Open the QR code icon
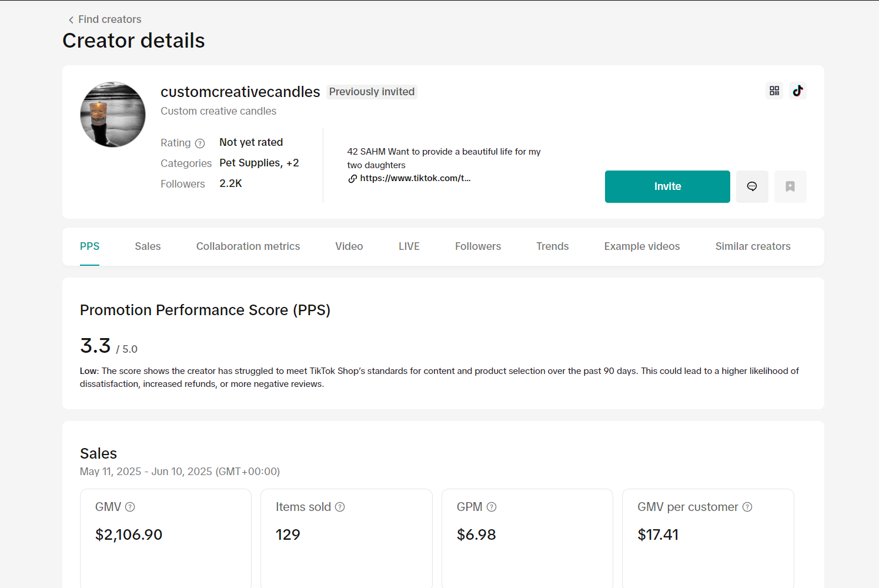Image resolution: width=879 pixels, height=588 pixels. [774, 91]
